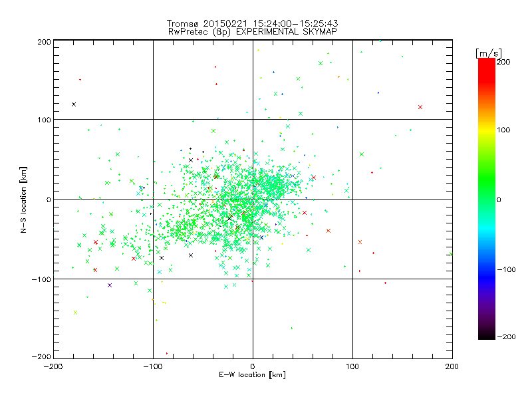The width and height of the screenshot is (532, 399).
Task: Click N-S axis tick label "100"
Action: (44, 120)
